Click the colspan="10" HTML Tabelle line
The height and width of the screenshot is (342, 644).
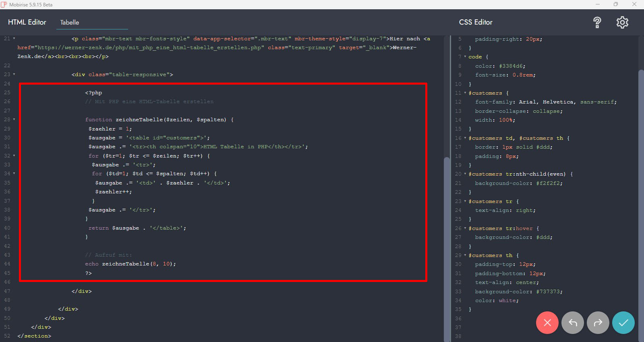tap(198, 147)
